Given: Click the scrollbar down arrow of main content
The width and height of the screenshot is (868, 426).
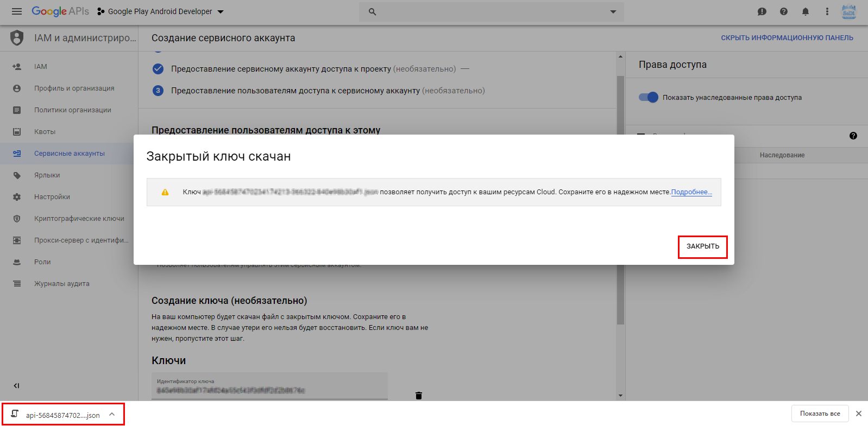Looking at the screenshot, I should (x=620, y=396).
